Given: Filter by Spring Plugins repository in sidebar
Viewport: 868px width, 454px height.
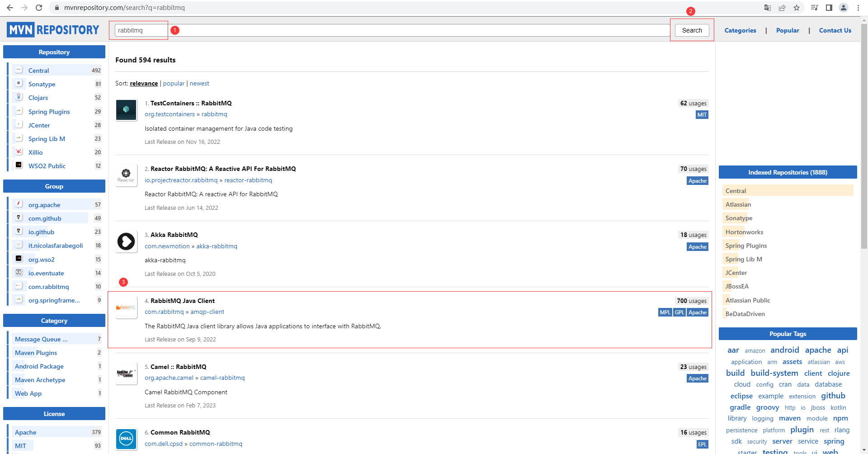Looking at the screenshot, I should click(49, 112).
